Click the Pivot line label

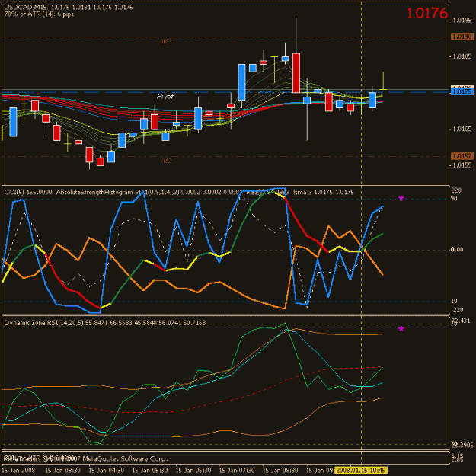(x=165, y=97)
